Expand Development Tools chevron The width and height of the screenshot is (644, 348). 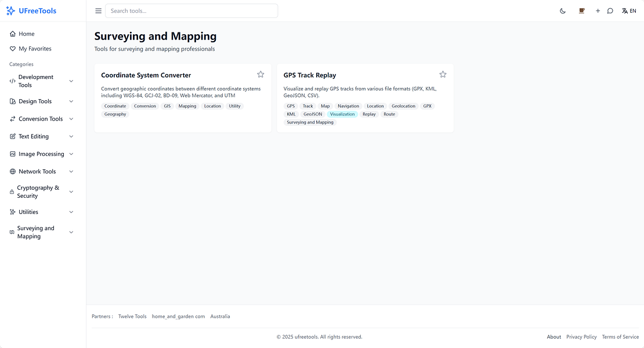[x=71, y=81]
